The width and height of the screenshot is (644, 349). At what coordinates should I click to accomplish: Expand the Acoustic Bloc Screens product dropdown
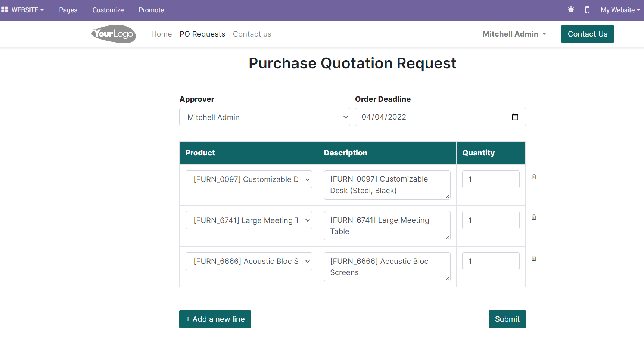click(x=249, y=261)
